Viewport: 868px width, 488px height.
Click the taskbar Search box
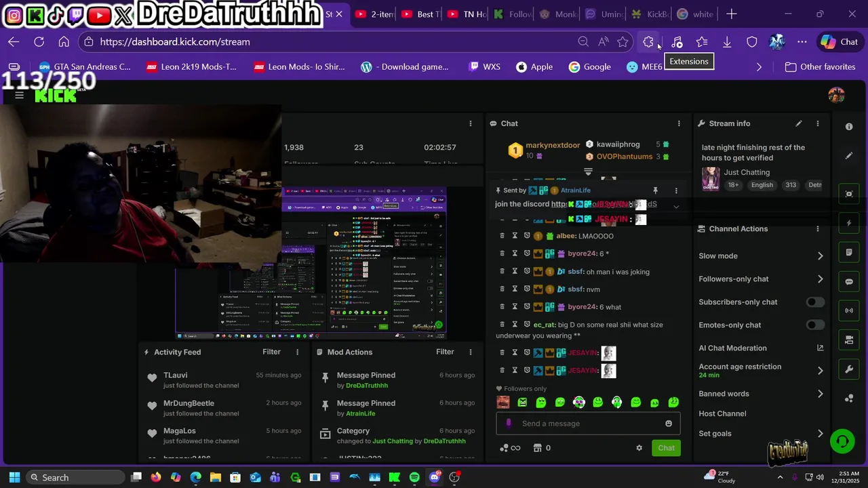coord(75,477)
